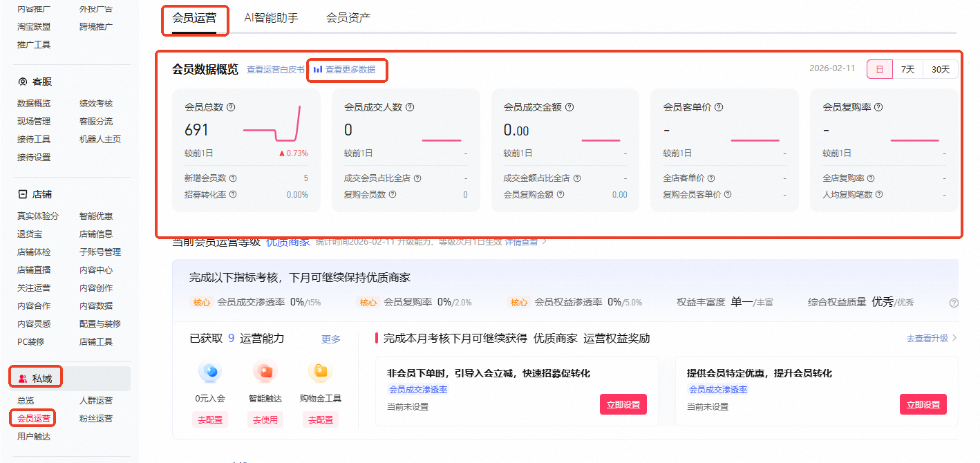The width and height of the screenshot is (980, 463).
Task: Click the help icon beside 新增会员数
Action: (x=233, y=178)
